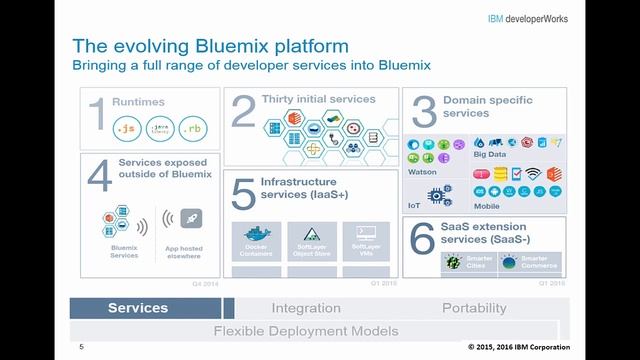The image size is (640, 360).
Task: Click the Wi-Fi signal Mobile icon
Action: point(533,174)
